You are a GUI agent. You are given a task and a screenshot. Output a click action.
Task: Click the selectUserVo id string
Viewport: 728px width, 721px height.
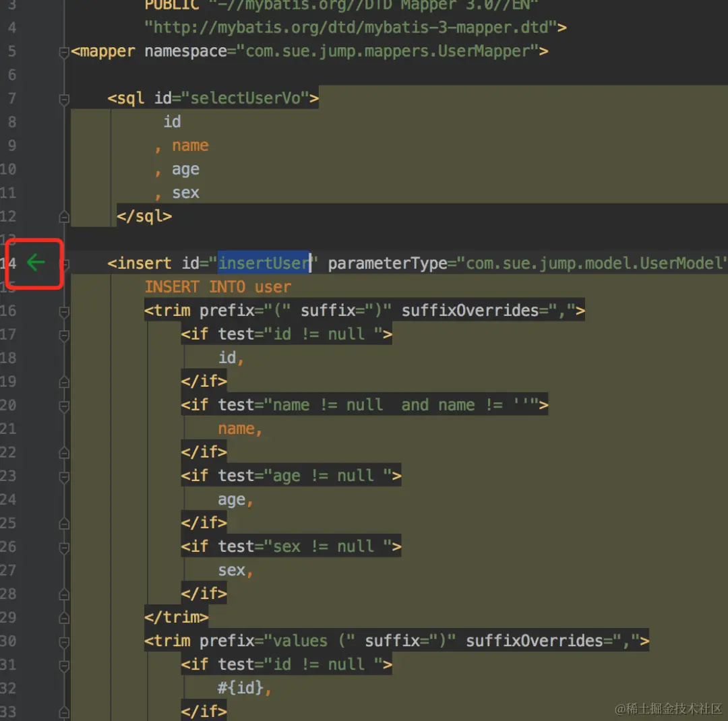pyautogui.click(x=245, y=98)
